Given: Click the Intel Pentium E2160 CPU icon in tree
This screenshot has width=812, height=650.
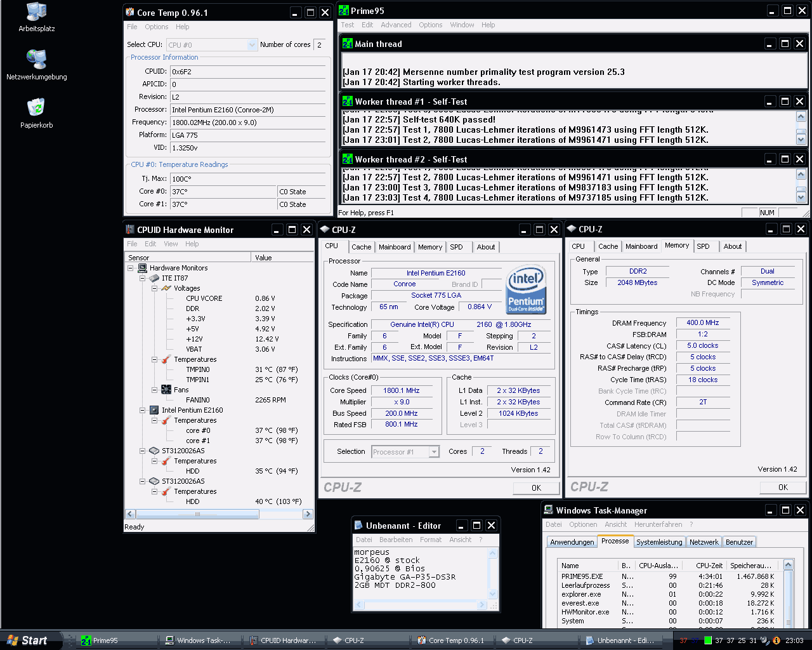Looking at the screenshot, I should tap(154, 410).
